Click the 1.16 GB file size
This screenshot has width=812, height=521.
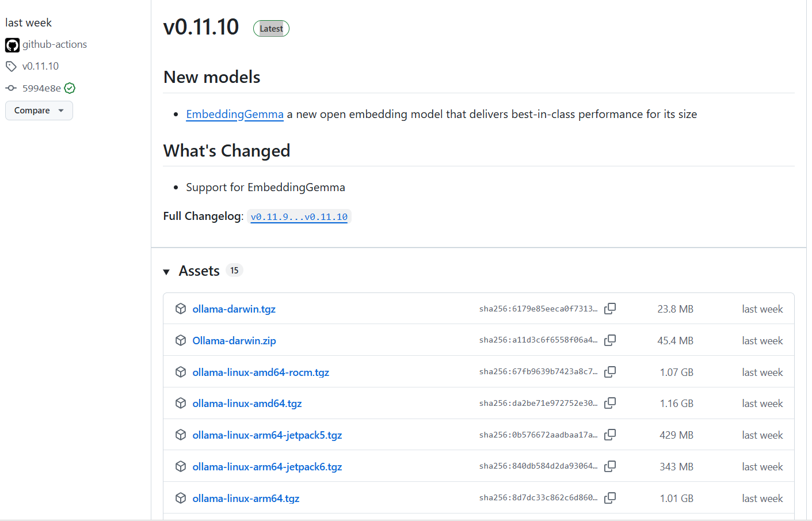[x=676, y=404]
